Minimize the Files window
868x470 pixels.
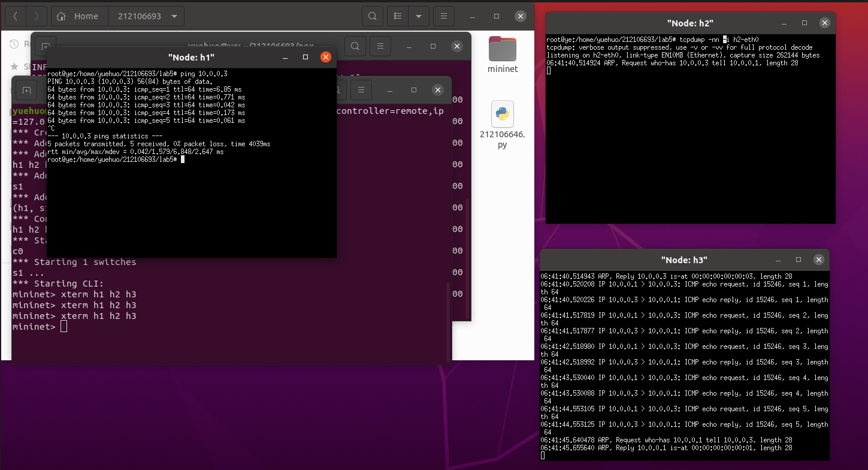click(472, 16)
